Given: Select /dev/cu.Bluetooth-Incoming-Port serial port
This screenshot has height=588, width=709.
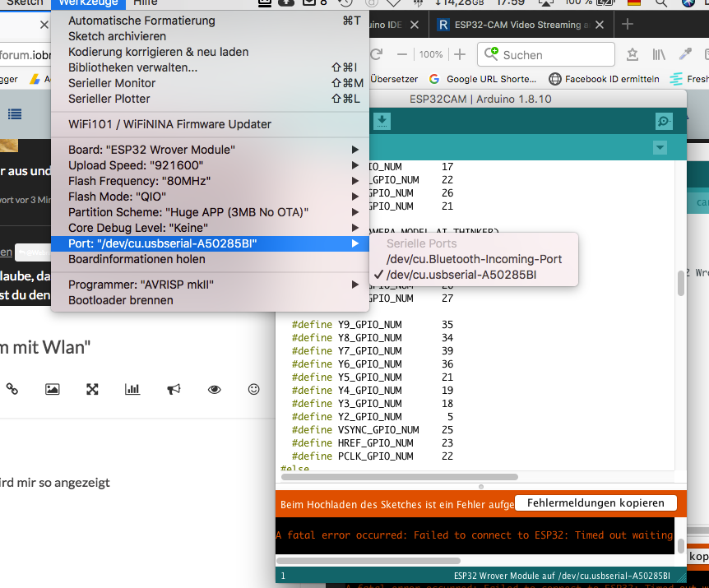Looking at the screenshot, I should tap(474, 259).
